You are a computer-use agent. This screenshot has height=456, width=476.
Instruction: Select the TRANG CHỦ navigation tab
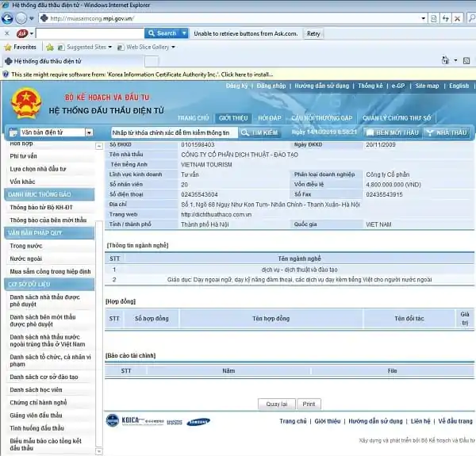pos(193,117)
